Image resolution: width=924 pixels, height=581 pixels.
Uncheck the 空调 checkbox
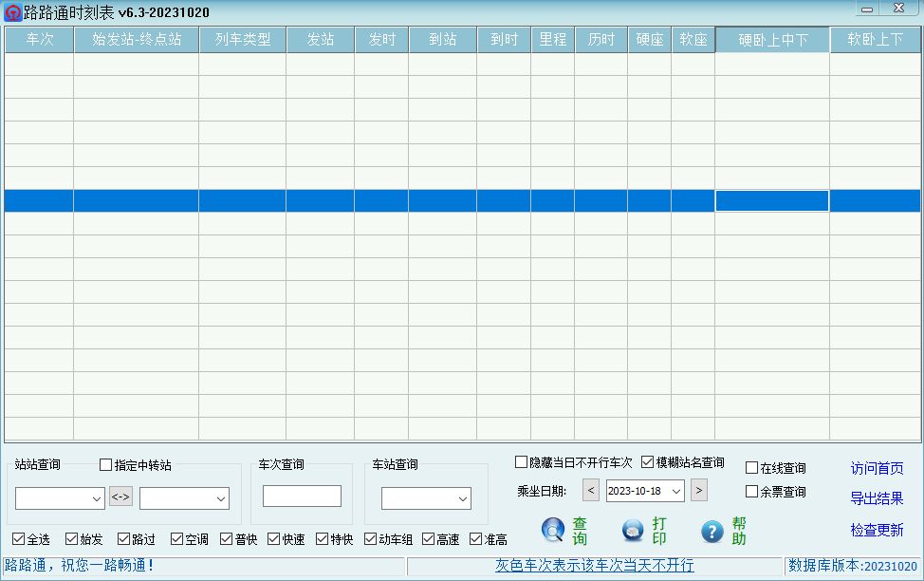176,538
